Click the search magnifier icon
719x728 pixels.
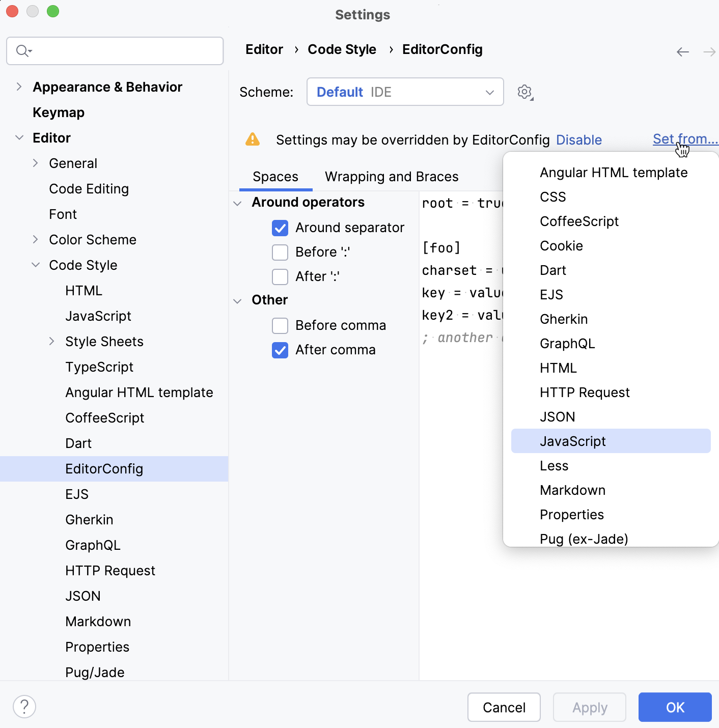[23, 51]
